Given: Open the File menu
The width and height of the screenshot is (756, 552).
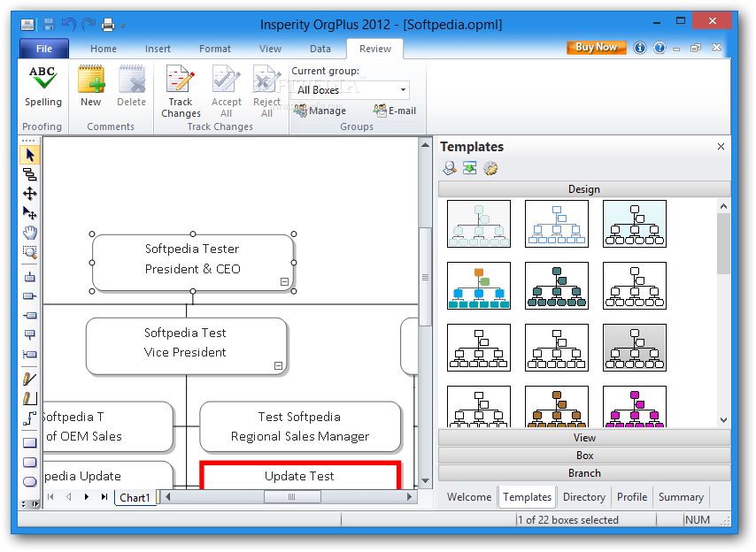Looking at the screenshot, I should [44, 49].
